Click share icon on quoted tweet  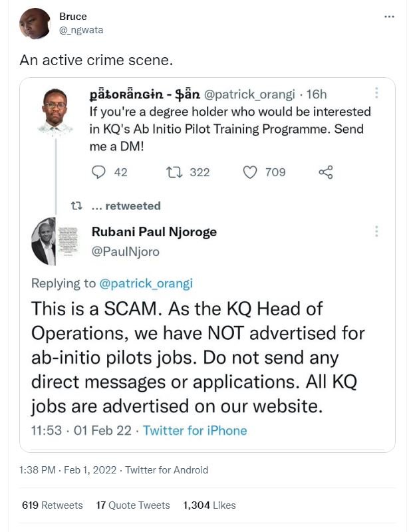click(326, 172)
